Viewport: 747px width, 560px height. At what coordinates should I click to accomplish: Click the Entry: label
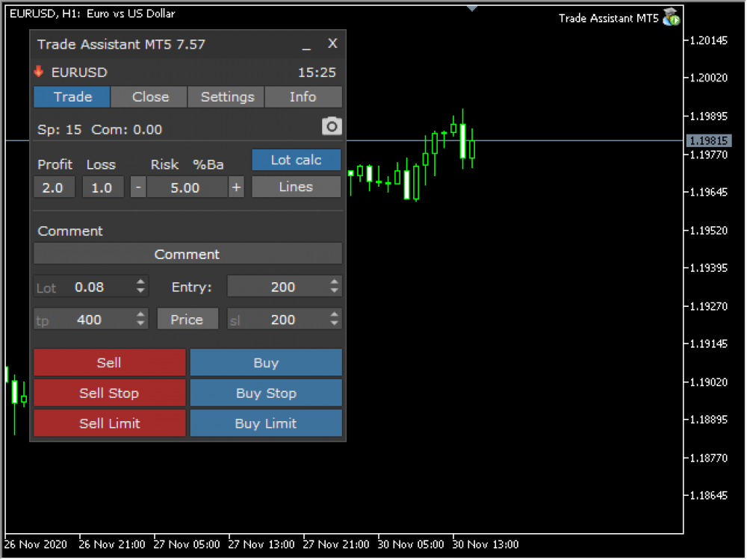click(191, 287)
